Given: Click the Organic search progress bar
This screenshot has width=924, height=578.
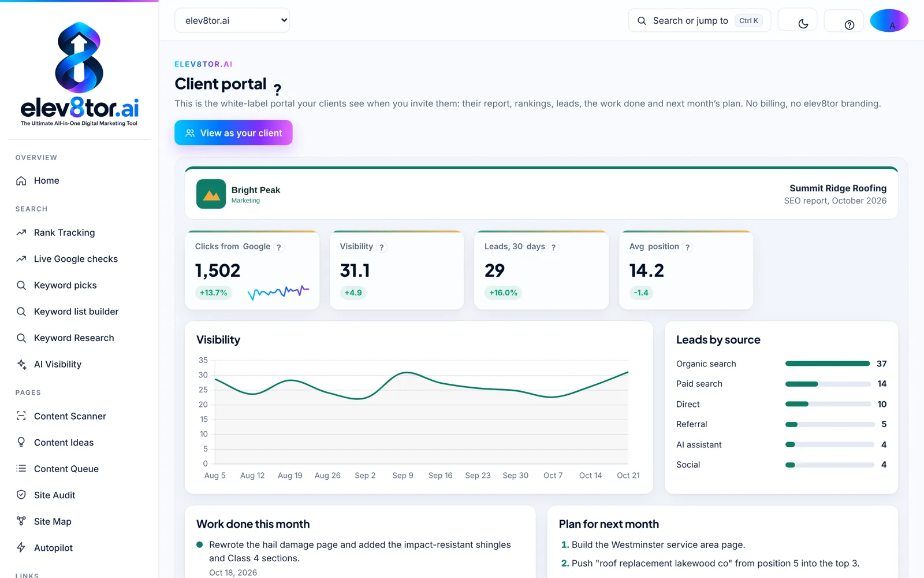Looking at the screenshot, I should pos(828,364).
